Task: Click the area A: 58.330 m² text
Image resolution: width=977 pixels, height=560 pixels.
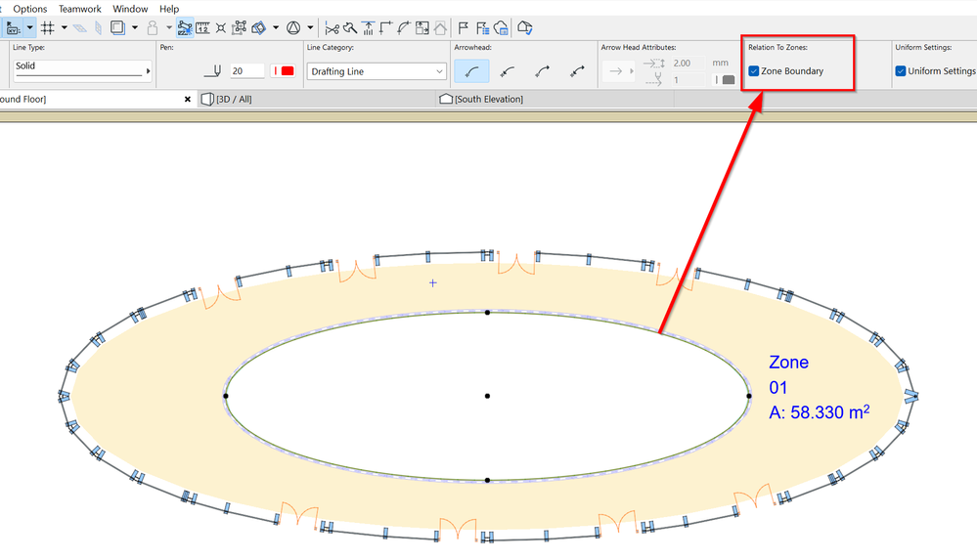Action: point(820,411)
